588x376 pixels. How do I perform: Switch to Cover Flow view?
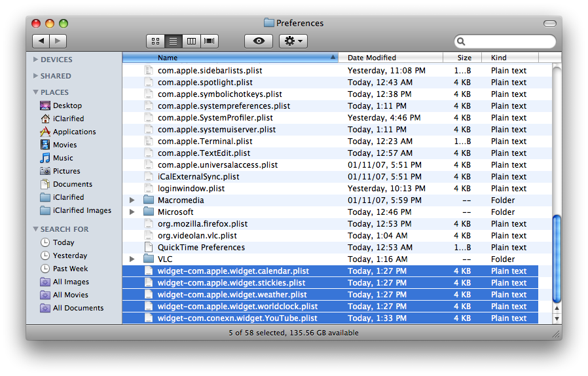(x=210, y=41)
